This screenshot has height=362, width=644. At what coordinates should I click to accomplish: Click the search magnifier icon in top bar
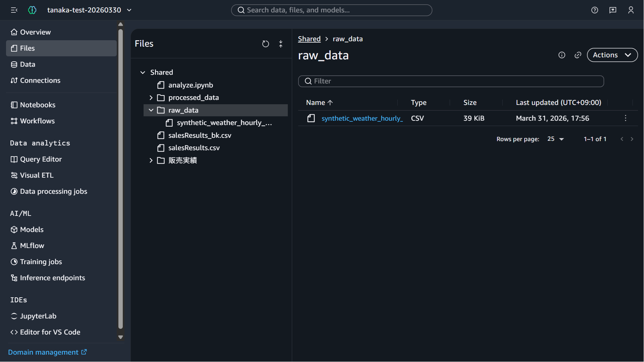[241, 10]
